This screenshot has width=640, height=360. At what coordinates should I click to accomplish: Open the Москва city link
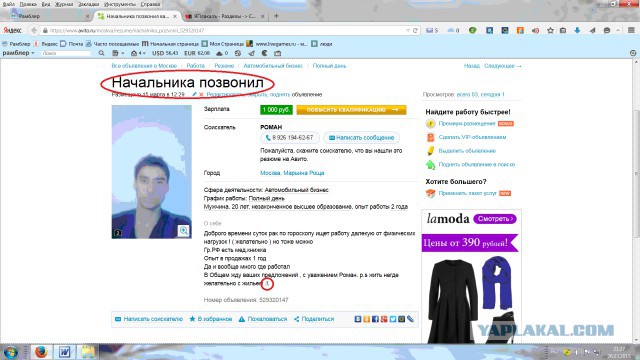(270, 173)
